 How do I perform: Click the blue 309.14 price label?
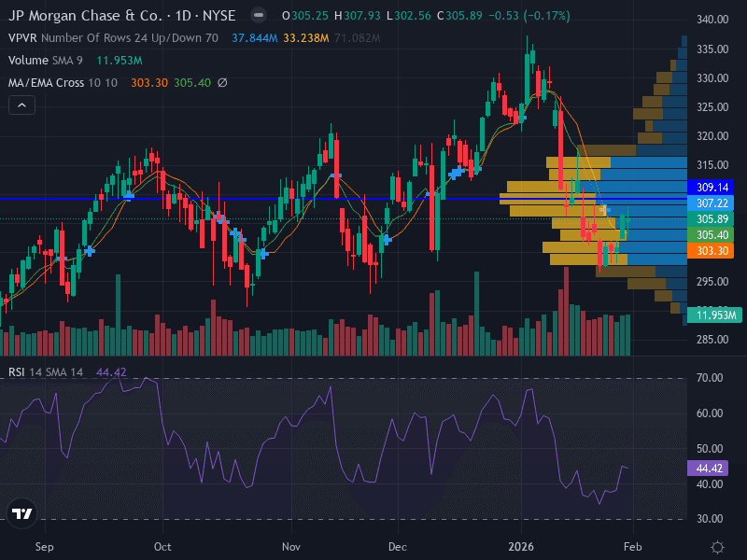tap(711, 188)
